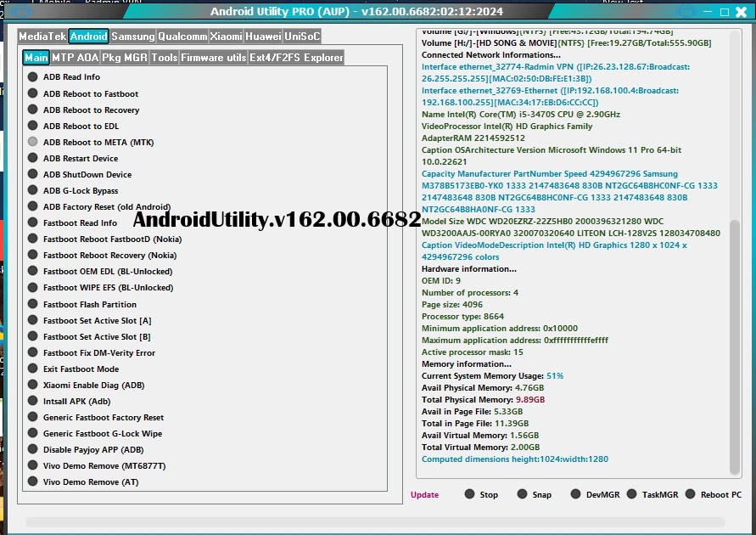Choose ADB Reboot to Fastboot
Screen dimensions: 756x535
coord(83,93)
